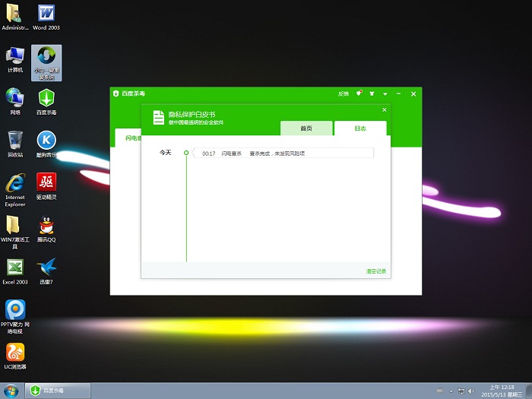This screenshot has height=399, width=532.
Task: Click the network tray icon
Action: pos(461,391)
